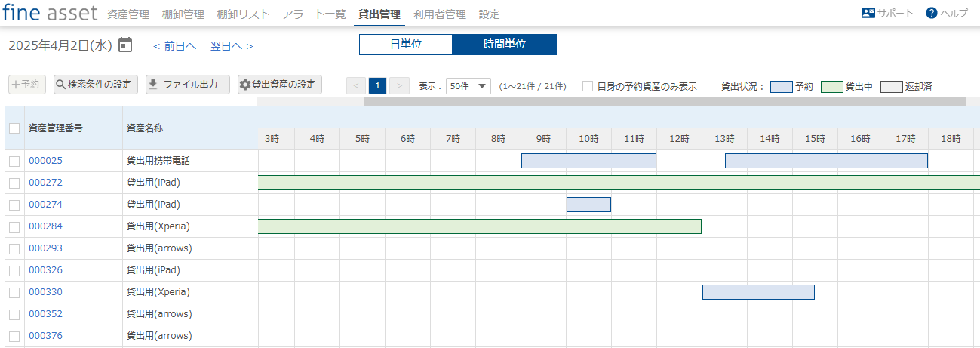This screenshot has height=348, width=980.
Task: Open asset link 000274
Action: 45,205
